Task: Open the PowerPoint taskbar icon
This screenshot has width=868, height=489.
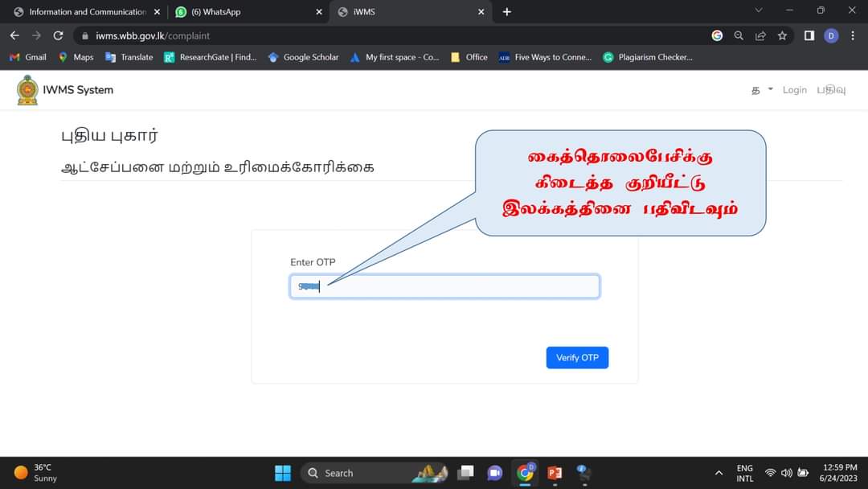Action: click(555, 473)
